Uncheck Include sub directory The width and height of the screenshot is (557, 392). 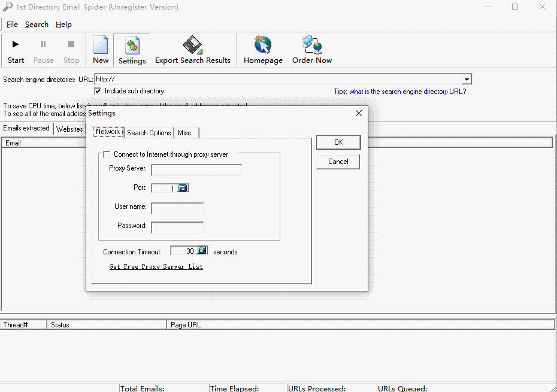(x=98, y=91)
